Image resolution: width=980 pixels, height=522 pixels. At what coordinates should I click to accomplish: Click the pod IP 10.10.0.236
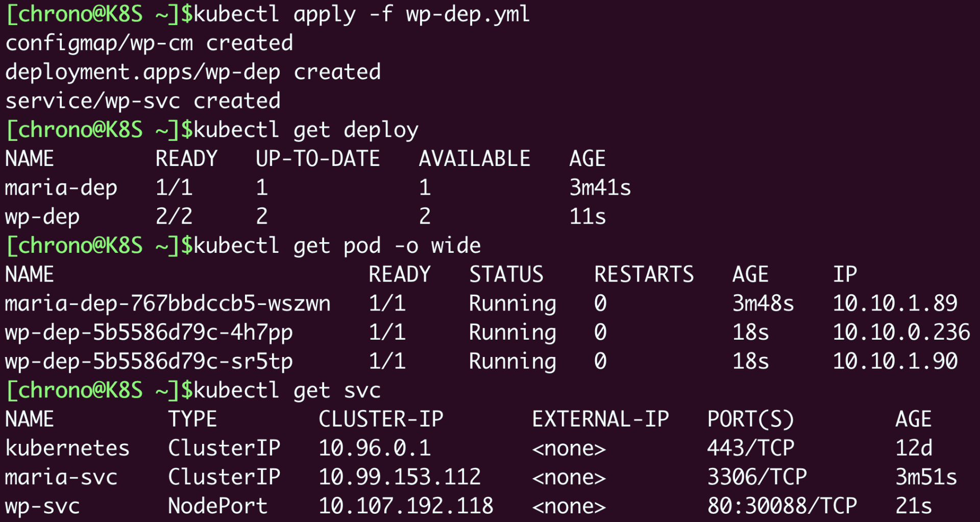[x=901, y=333]
